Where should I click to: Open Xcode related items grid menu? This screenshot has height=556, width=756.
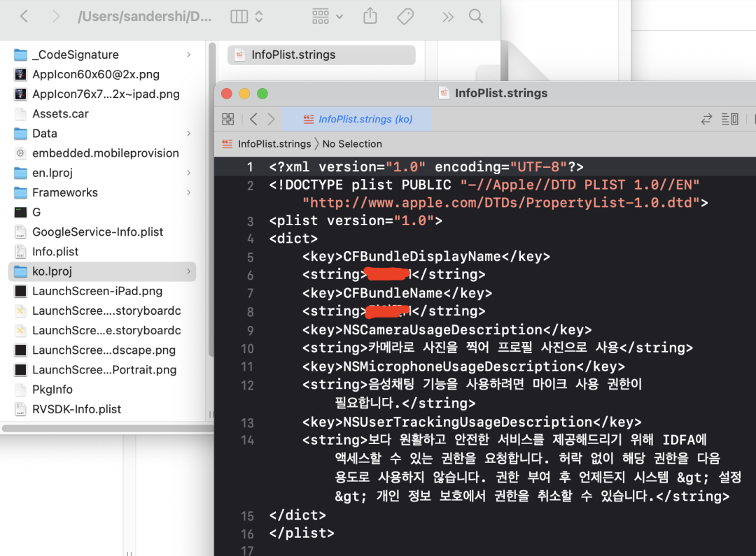coord(227,119)
